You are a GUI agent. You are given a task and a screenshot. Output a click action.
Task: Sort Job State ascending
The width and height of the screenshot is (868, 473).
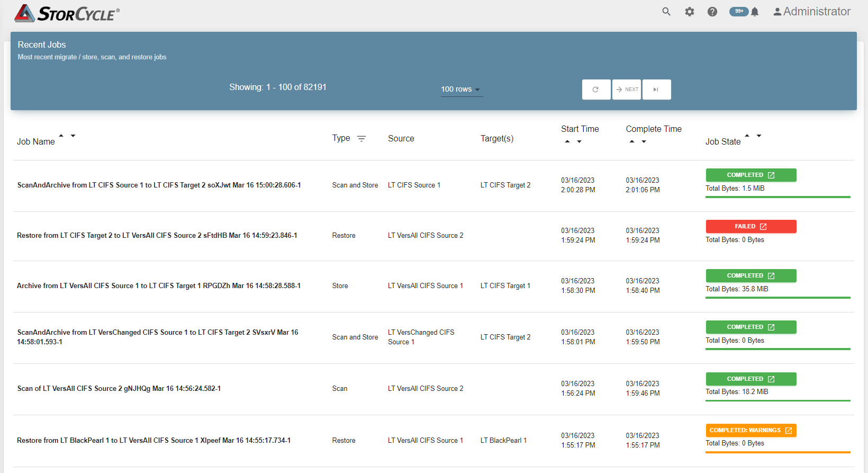coord(747,136)
